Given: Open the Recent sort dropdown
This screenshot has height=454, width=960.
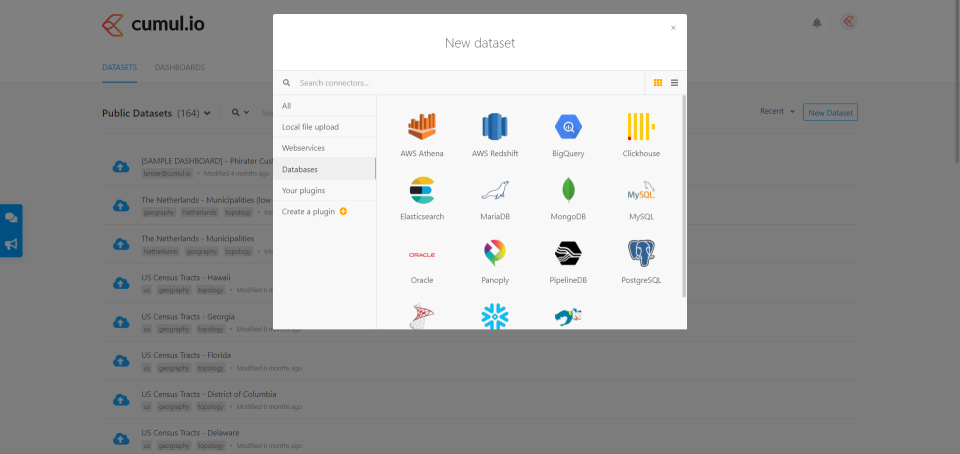Looking at the screenshot, I should point(778,111).
